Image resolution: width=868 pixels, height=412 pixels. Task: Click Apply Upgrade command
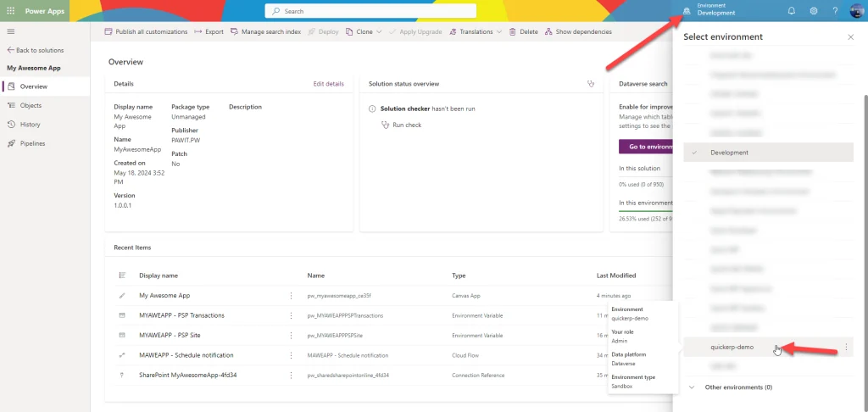coord(415,31)
